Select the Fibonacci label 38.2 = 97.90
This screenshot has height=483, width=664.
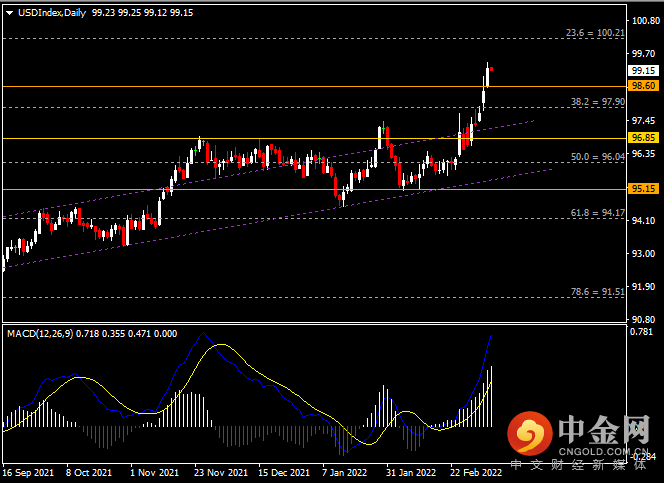coord(598,102)
